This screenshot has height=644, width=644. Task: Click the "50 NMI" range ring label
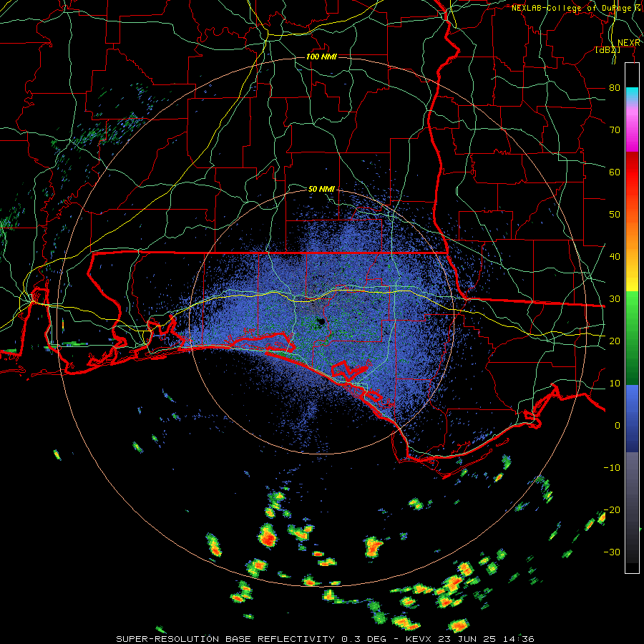[x=321, y=190]
